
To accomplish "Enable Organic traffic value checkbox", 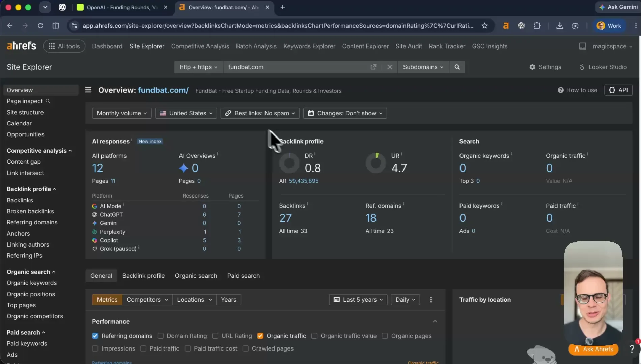I will pos(314,336).
